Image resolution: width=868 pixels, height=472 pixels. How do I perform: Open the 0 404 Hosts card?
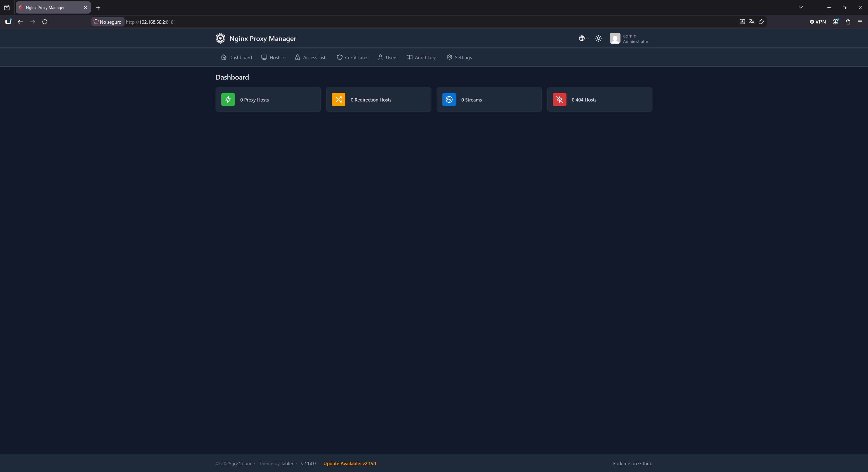(x=600, y=99)
